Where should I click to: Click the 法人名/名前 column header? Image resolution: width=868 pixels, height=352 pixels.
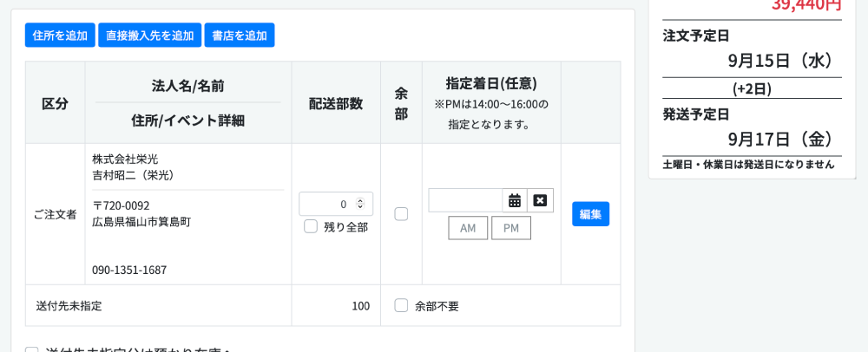point(187,86)
